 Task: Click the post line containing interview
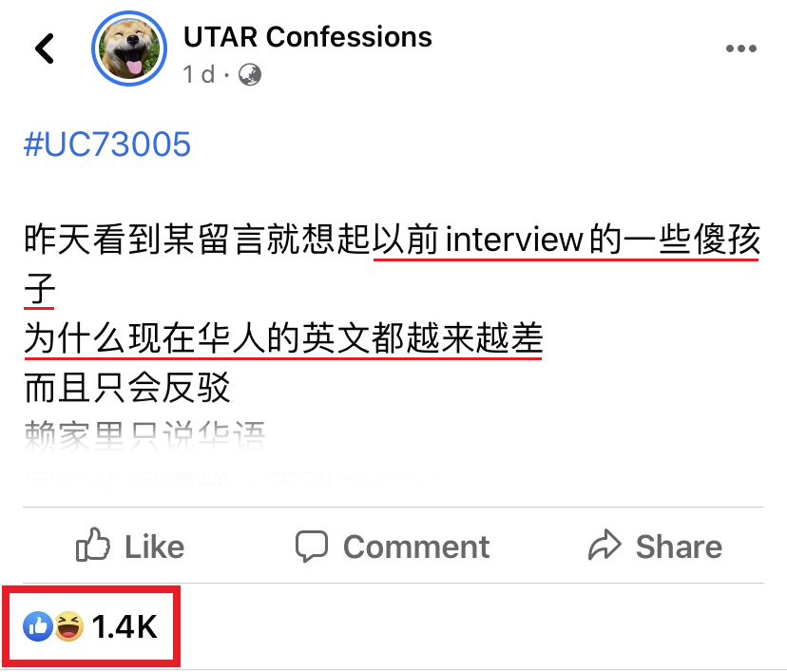[x=393, y=240]
